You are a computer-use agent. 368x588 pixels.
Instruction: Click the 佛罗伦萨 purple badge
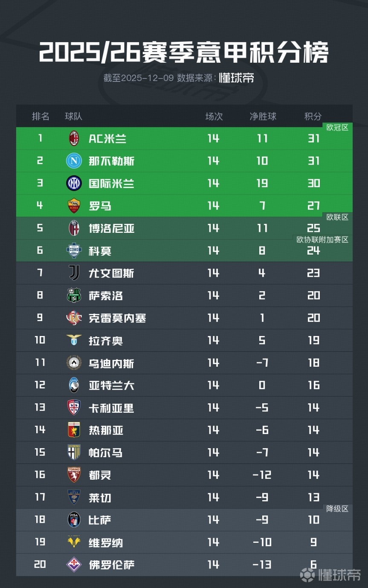coord(74,565)
